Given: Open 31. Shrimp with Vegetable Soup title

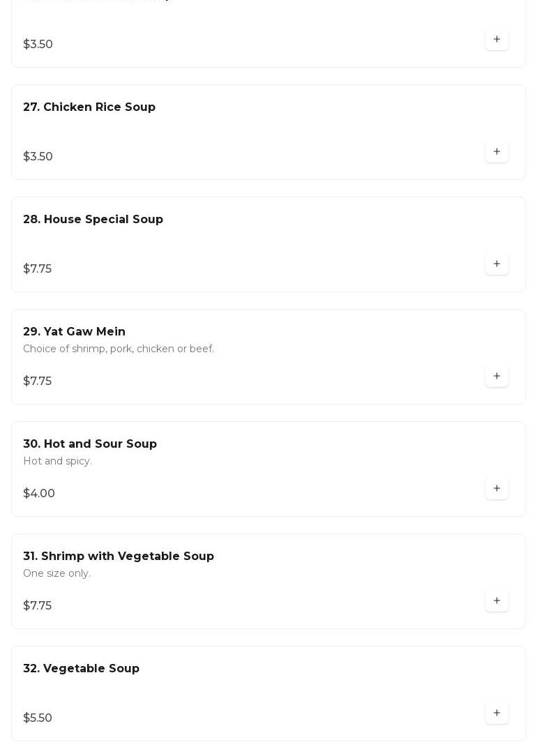Looking at the screenshot, I should coord(119,557).
